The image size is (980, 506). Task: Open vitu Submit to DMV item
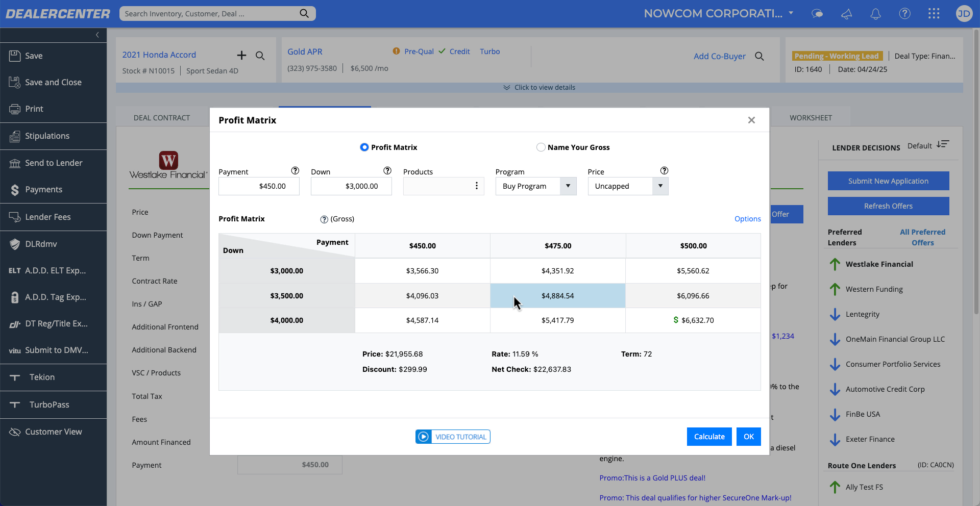click(x=53, y=350)
